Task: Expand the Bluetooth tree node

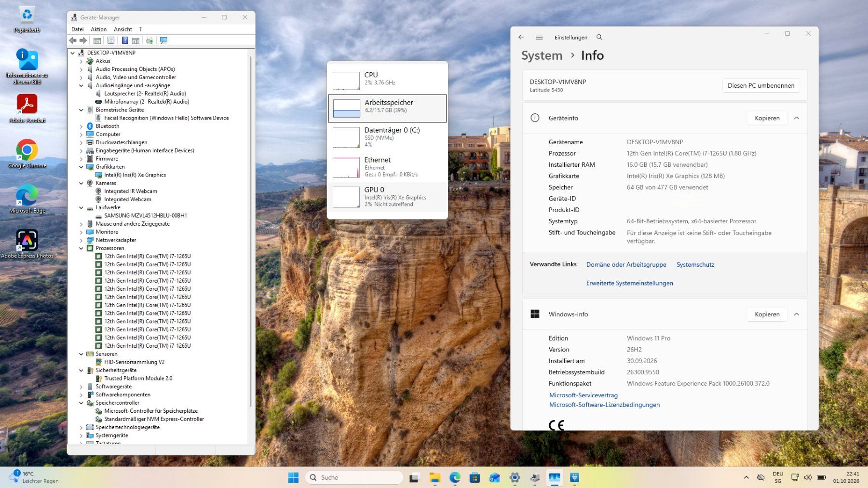Action: point(81,126)
